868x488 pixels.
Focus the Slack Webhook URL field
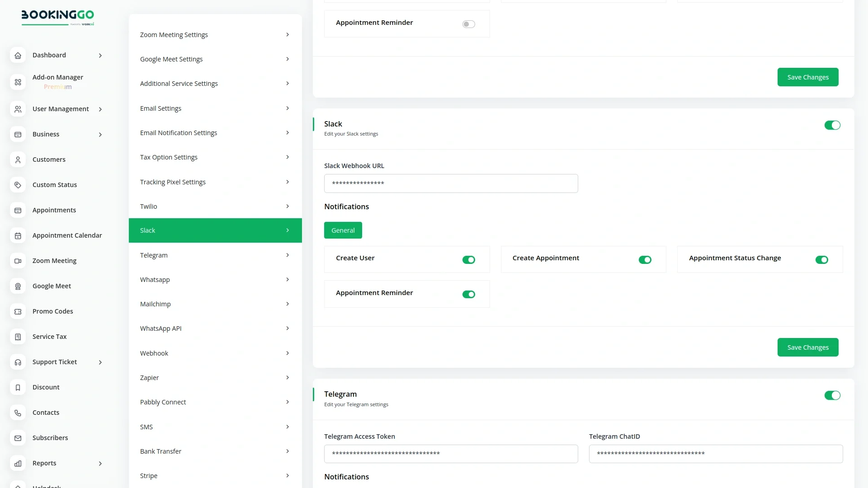click(x=451, y=183)
